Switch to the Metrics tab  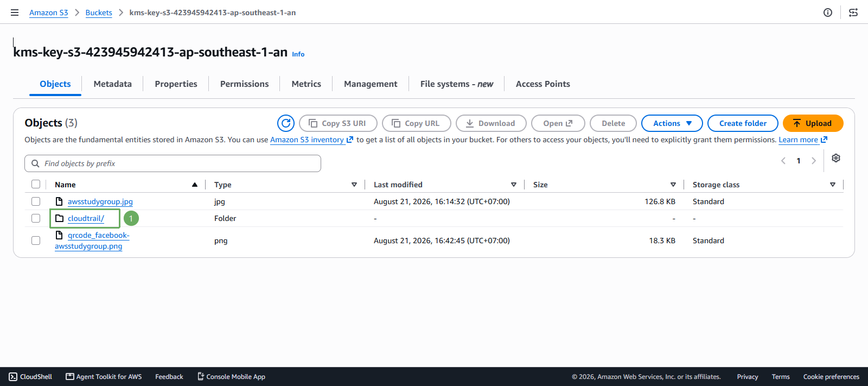307,84
